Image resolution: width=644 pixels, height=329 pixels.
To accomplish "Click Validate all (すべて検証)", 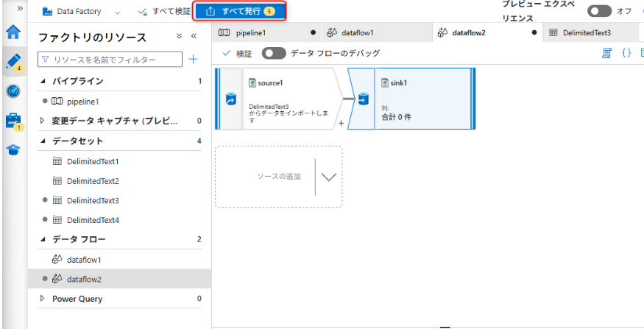I will point(164,12).
